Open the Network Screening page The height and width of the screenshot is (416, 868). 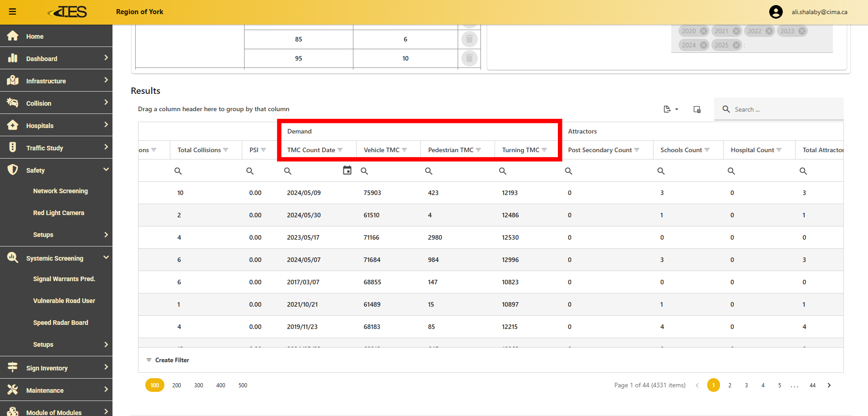61,191
